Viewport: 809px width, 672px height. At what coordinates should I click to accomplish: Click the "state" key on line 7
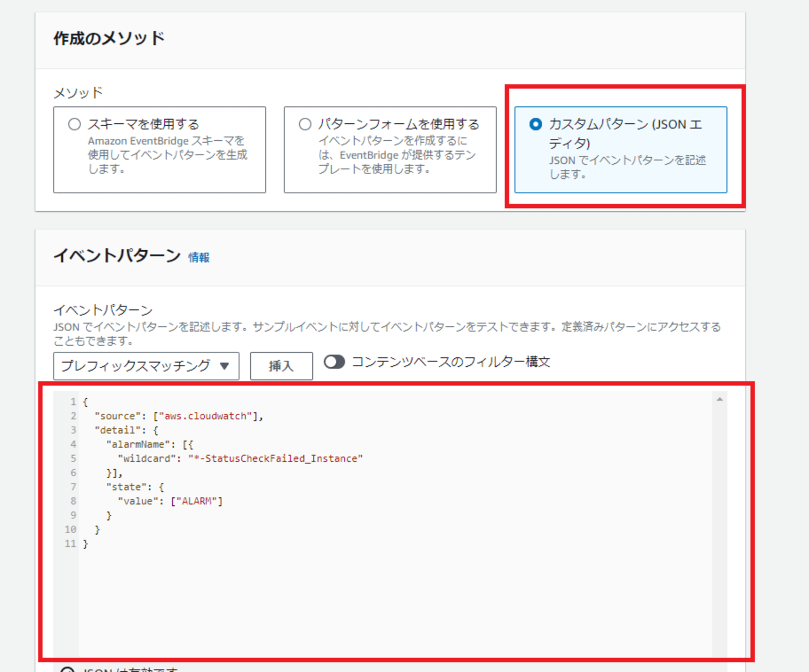point(126,487)
